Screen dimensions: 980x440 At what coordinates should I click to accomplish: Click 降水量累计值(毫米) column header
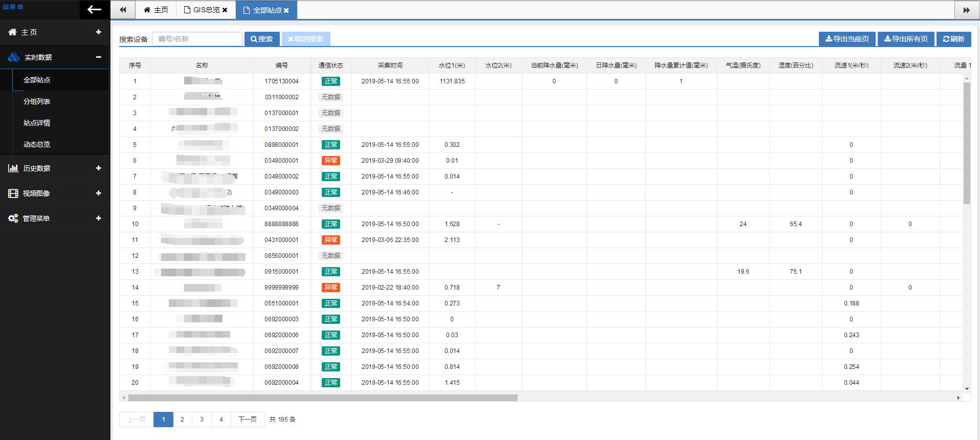681,65
